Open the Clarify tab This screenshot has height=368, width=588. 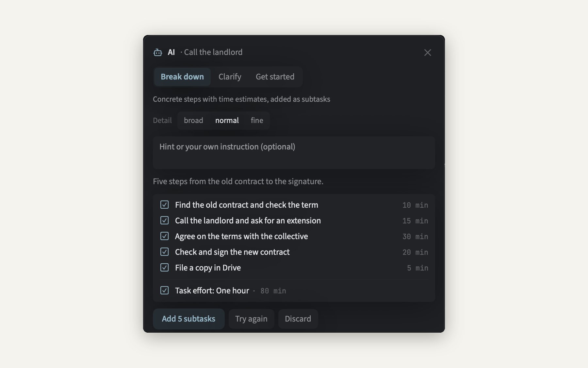click(x=230, y=77)
